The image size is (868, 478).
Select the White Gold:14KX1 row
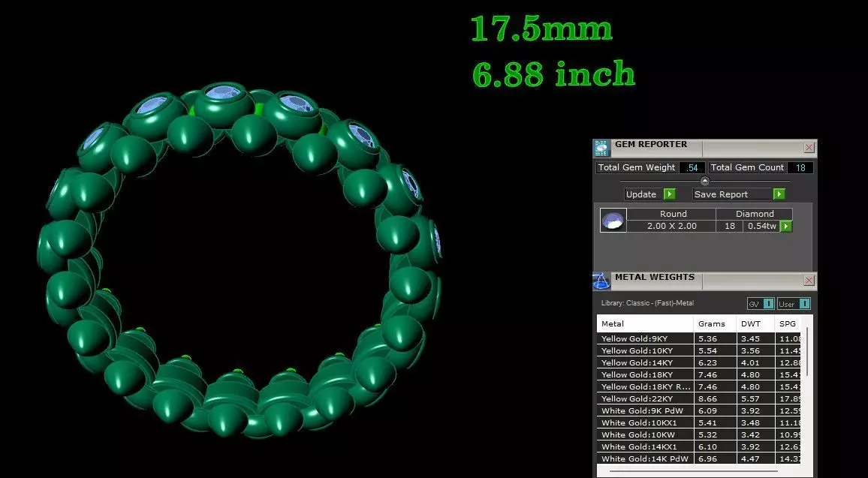tap(699, 447)
